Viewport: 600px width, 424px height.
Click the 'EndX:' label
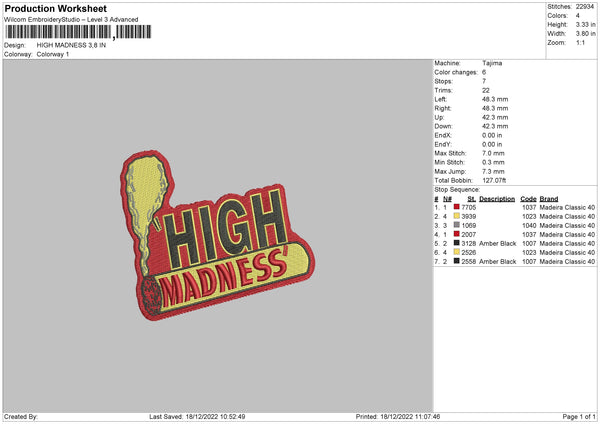(443, 135)
